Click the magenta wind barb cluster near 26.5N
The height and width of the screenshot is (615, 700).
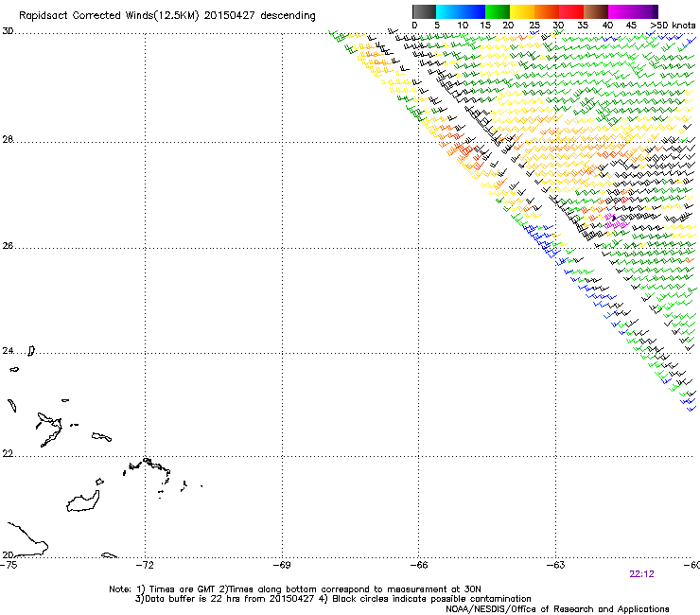616,221
